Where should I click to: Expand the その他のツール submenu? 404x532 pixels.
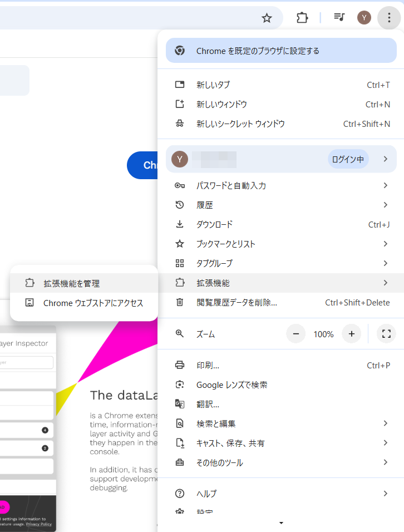click(385, 462)
